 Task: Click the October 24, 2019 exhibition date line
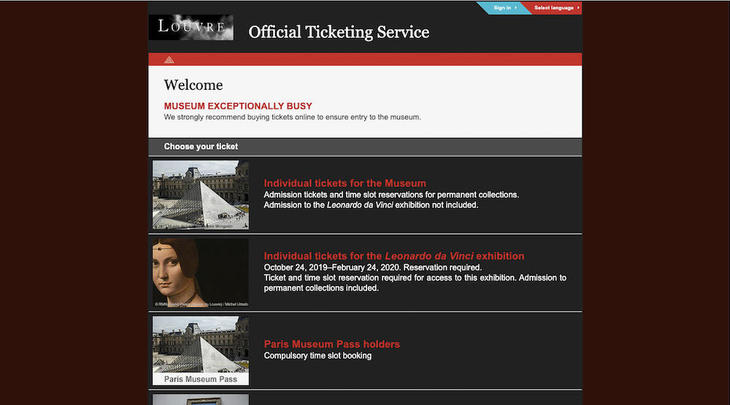(372, 268)
